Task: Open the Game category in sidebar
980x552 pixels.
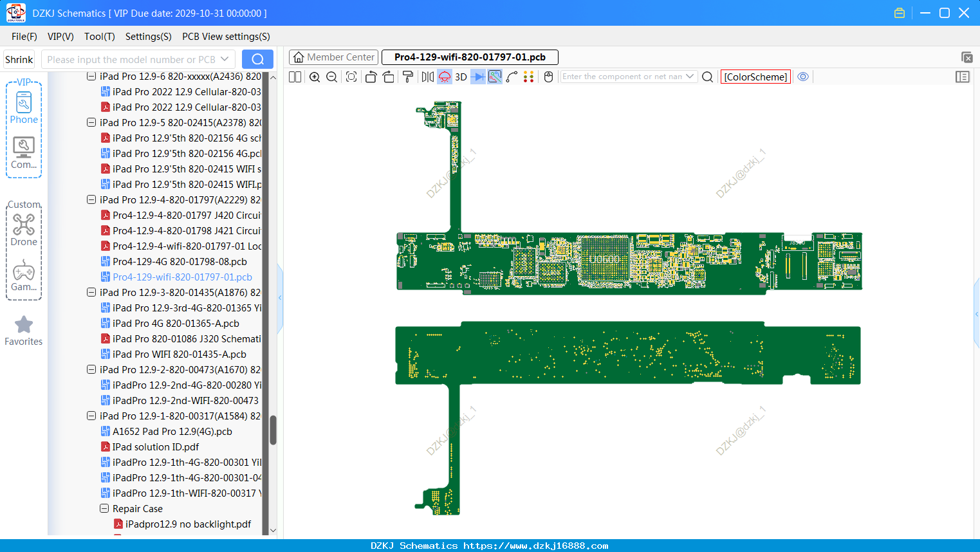Action: tap(24, 275)
